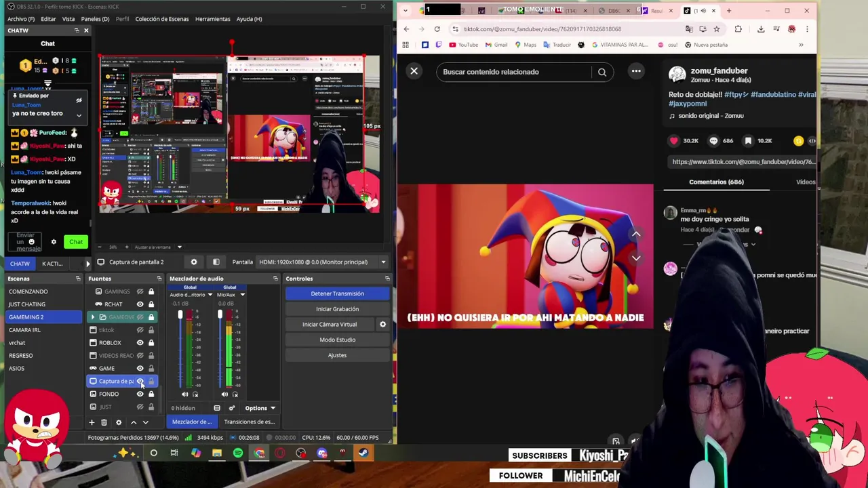Image resolution: width=868 pixels, height=488 pixels.
Task: Delete the selected source via the trash icon
Action: (104, 422)
